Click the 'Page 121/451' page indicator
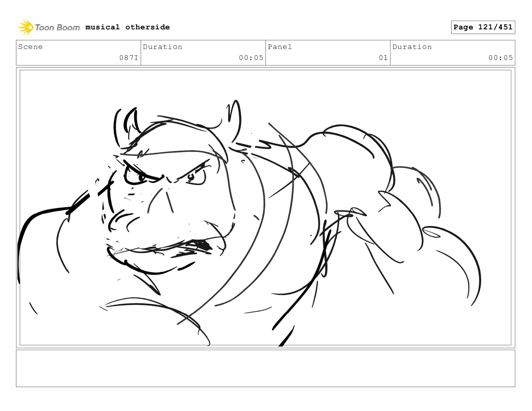This screenshot has height=411, width=532. 483,27
